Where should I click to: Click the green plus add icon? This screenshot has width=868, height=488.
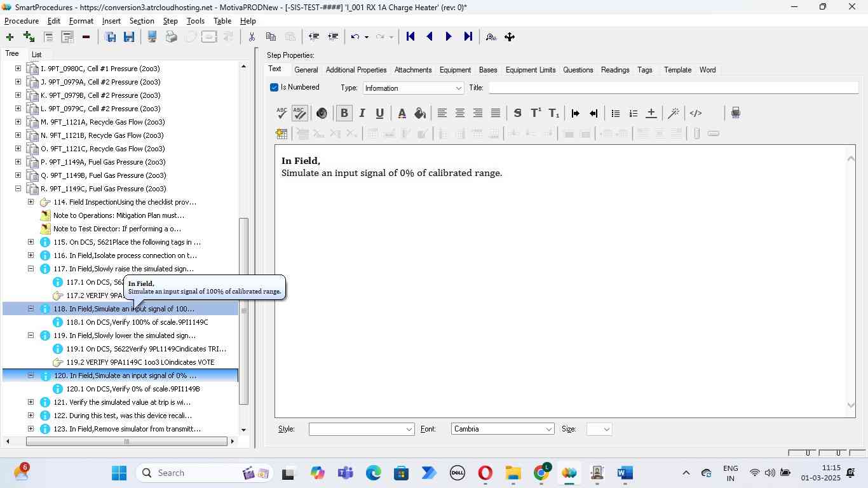click(x=10, y=37)
